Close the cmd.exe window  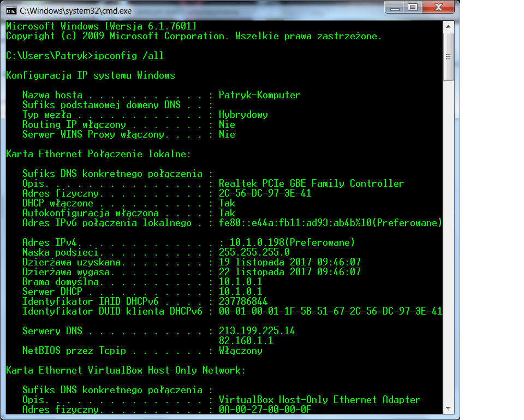(x=438, y=7)
